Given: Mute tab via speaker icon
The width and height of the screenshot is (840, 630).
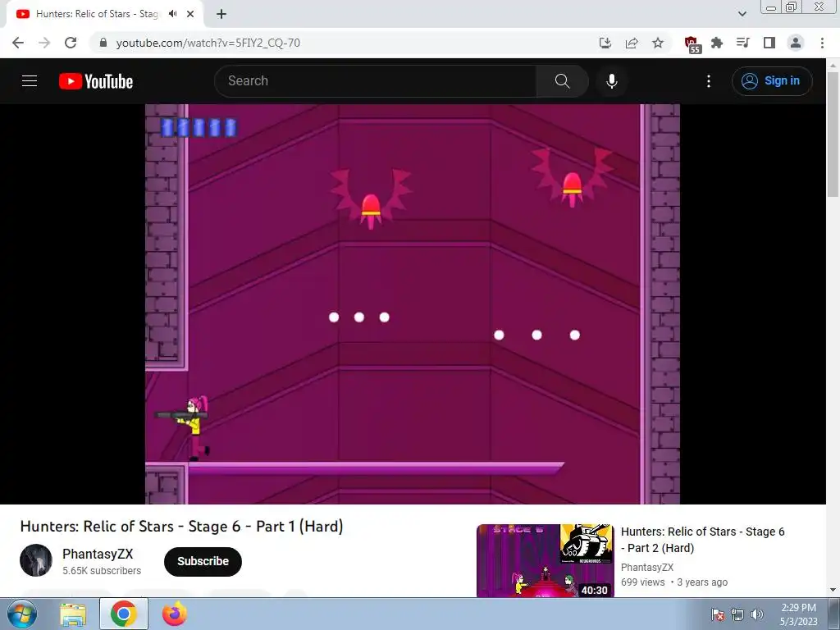Looking at the screenshot, I should 172,14.
